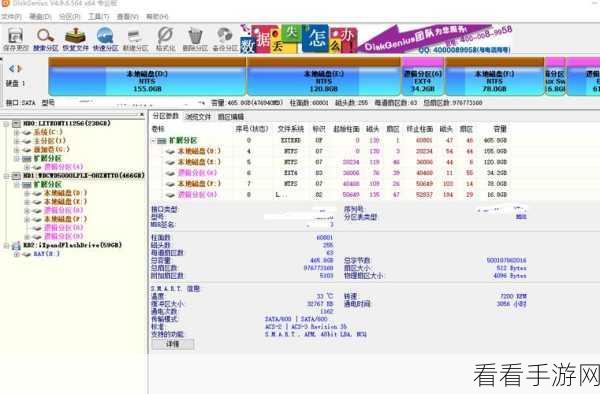
Task: Open the 查看(V) menu
Action: coord(128,16)
